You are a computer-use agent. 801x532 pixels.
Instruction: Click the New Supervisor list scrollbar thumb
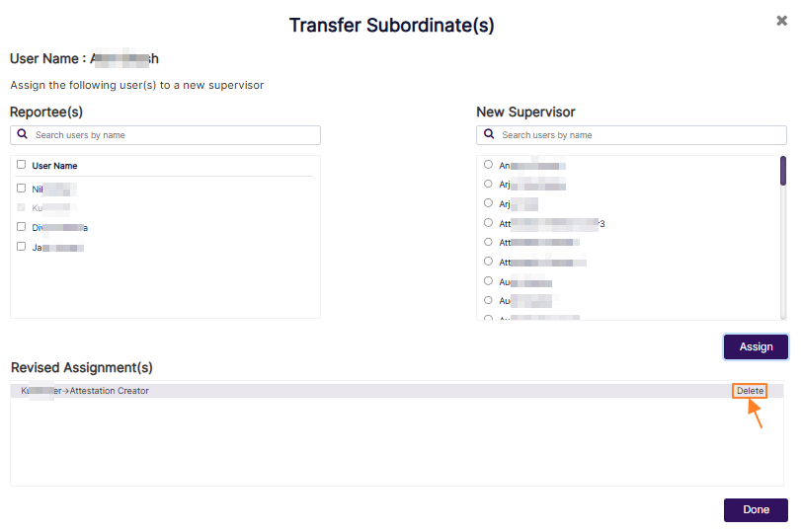(x=783, y=171)
